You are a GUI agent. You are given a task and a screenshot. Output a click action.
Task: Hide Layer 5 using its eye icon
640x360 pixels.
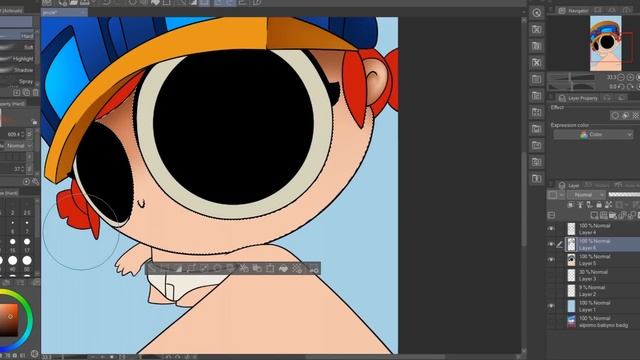click(551, 260)
